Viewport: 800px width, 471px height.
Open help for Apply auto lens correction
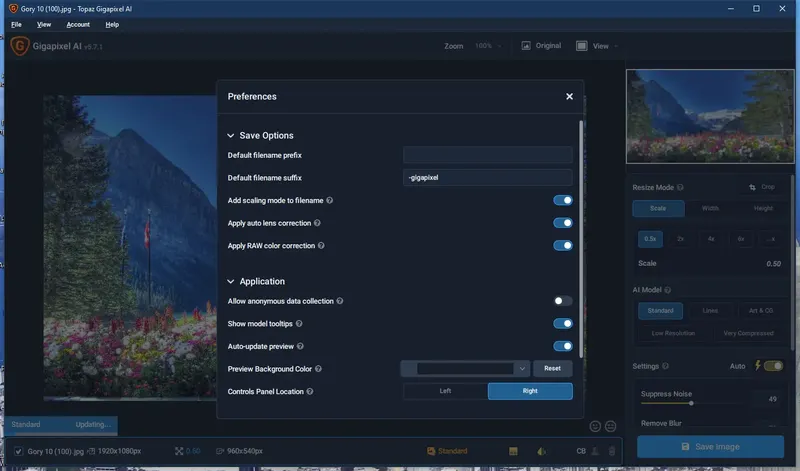[x=317, y=223]
